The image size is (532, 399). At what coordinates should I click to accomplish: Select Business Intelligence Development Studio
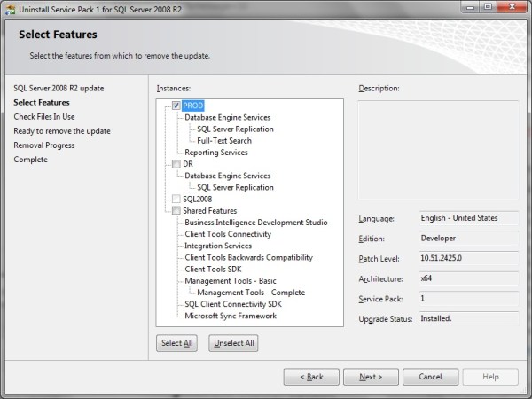[255, 223]
